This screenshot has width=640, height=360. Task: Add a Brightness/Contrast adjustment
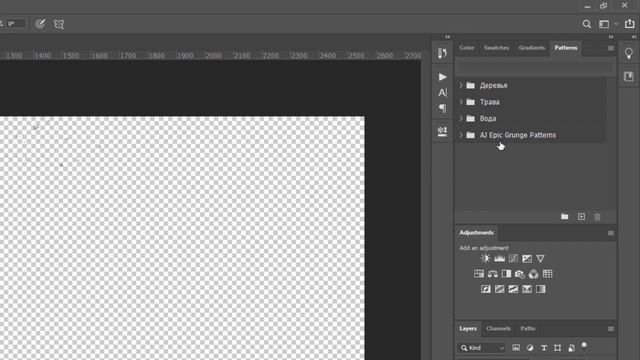point(486,258)
